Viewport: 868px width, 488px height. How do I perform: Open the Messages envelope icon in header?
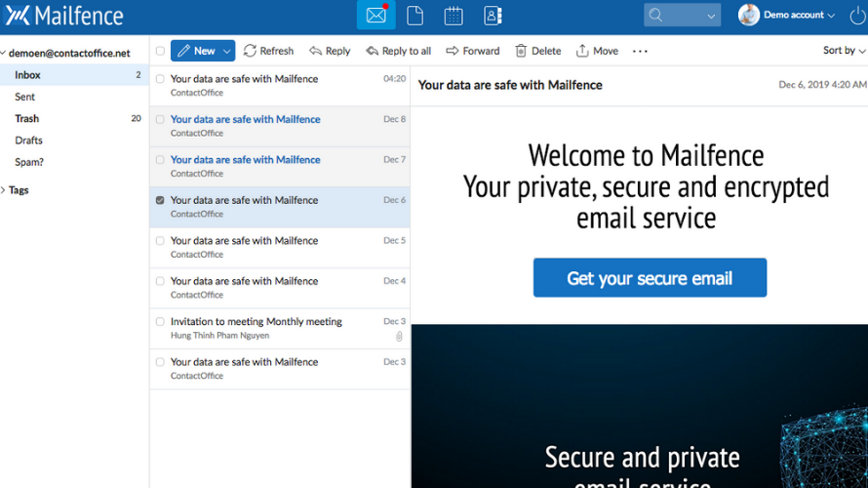(375, 15)
